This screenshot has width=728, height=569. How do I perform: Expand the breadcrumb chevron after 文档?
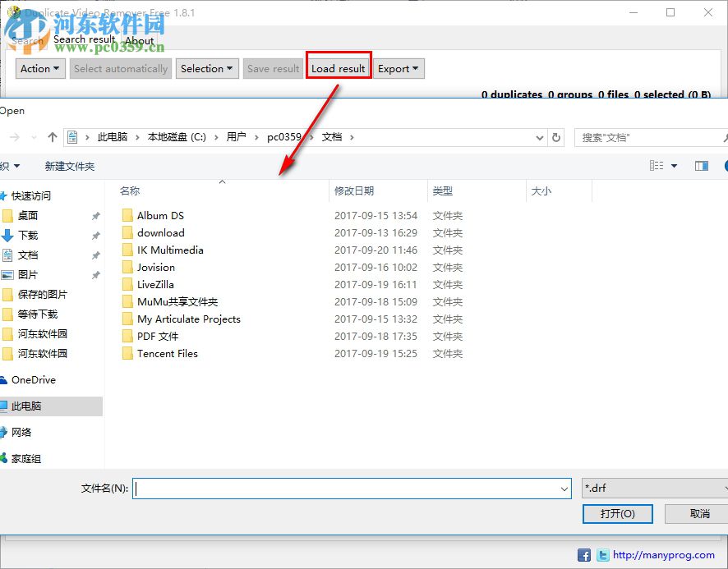click(x=351, y=137)
